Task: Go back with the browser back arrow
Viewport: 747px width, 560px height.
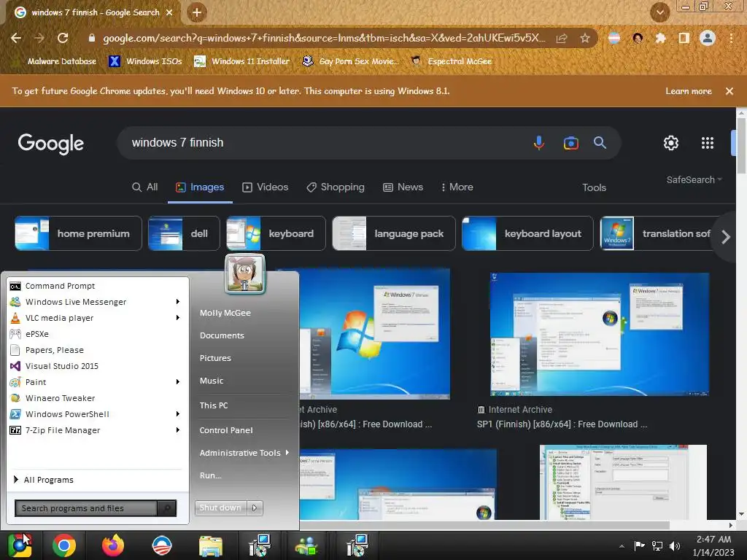Action: (16, 38)
